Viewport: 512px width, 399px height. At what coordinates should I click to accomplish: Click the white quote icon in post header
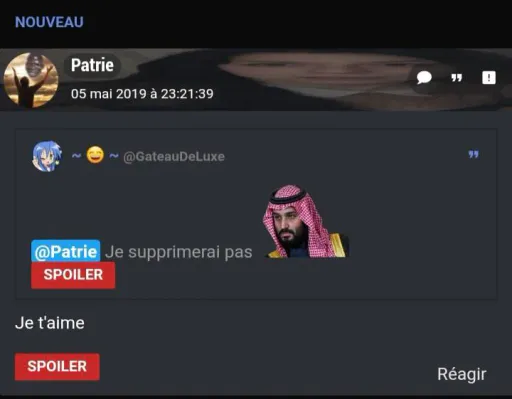point(456,78)
